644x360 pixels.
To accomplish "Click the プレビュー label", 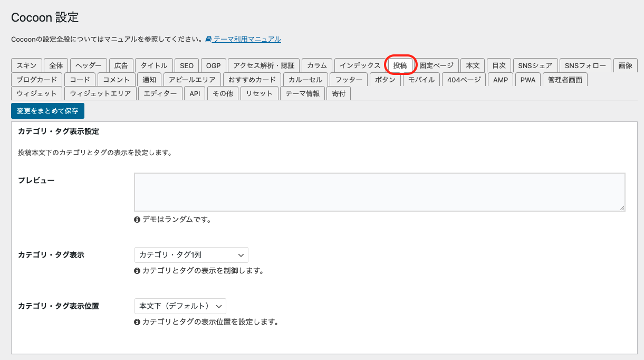I will tap(36, 180).
